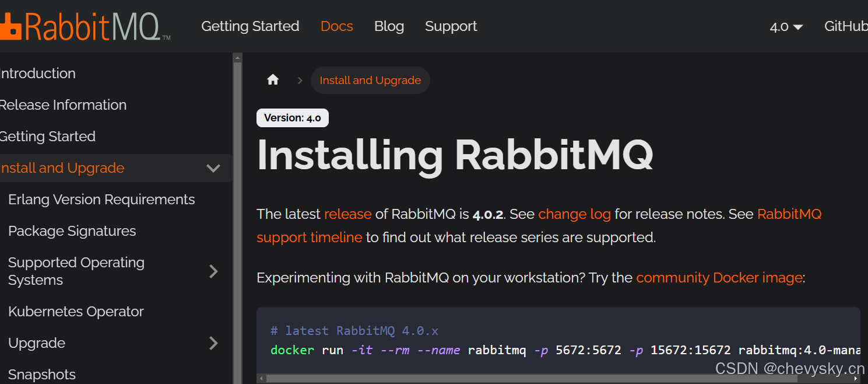Click the docker run command line

(565, 350)
